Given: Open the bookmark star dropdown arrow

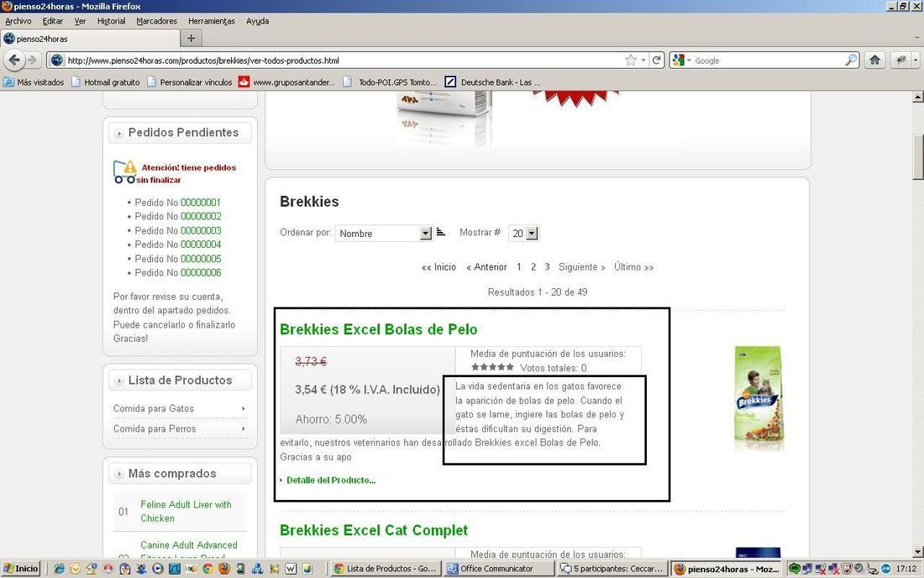Looking at the screenshot, I should [643, 60].
